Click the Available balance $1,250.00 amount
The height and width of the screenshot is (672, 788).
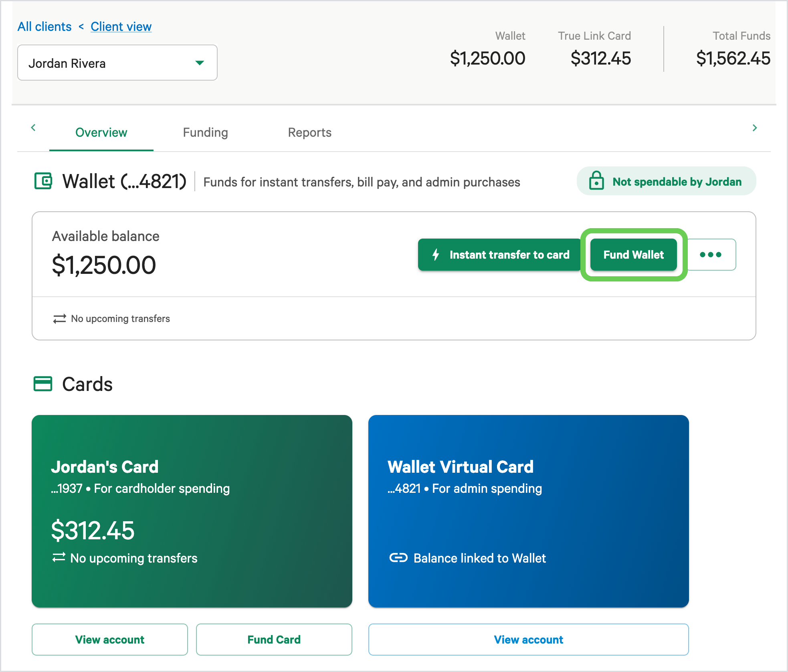(104, 265)
